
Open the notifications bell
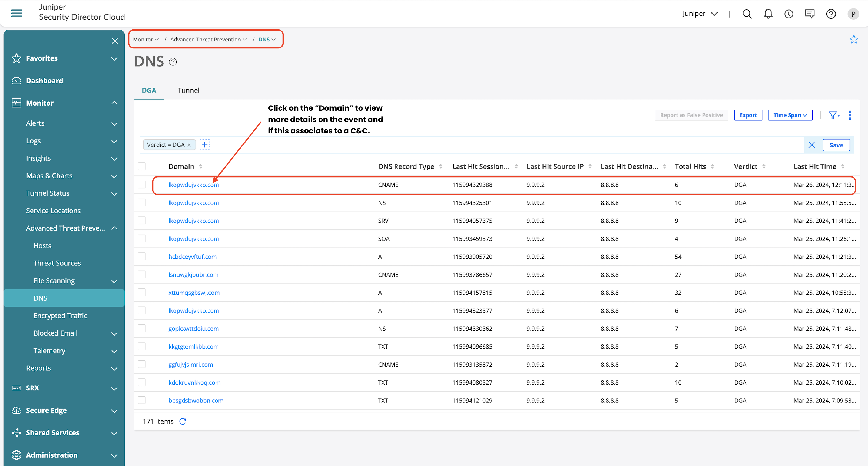click(768, 14)
